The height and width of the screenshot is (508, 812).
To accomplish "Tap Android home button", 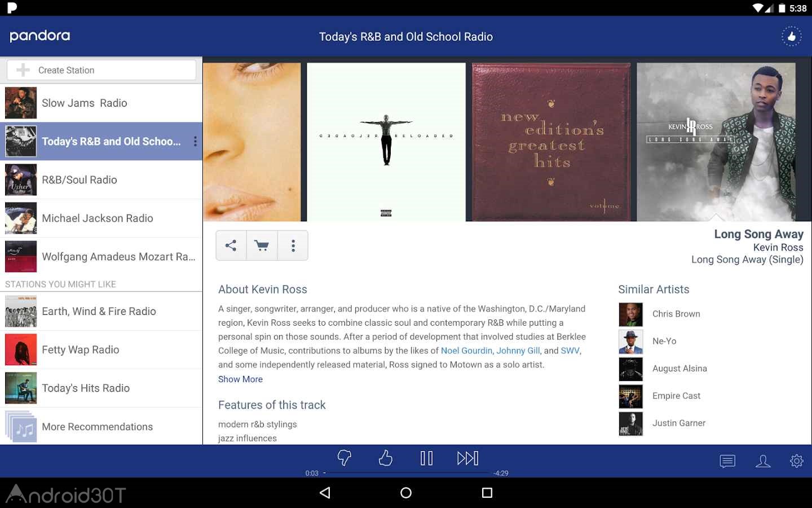I will click(x=406, y=493).
